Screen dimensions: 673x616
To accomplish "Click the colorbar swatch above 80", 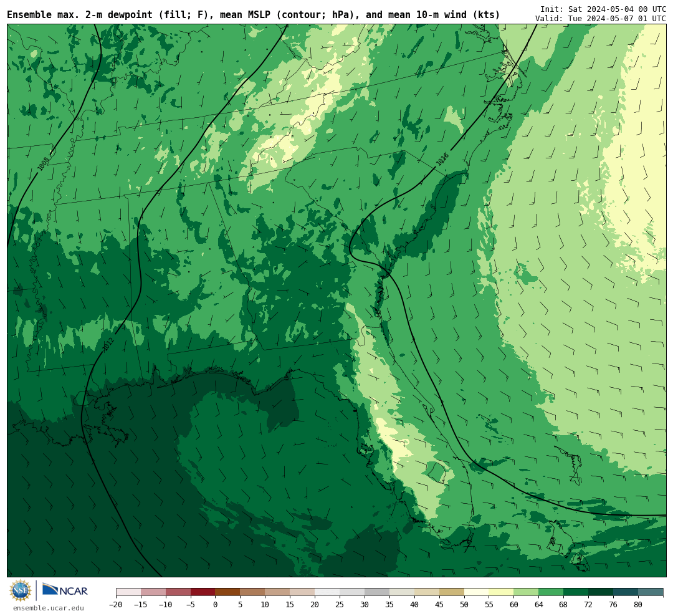I will [x=651, y=592].
